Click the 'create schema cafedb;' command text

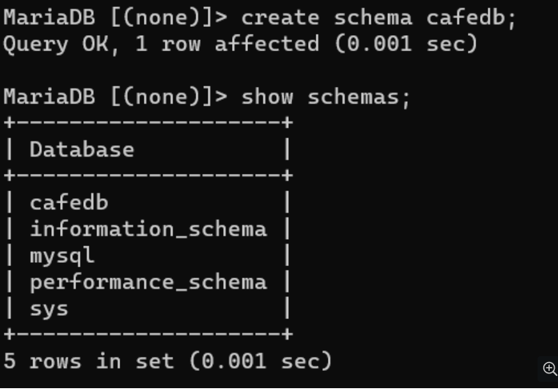[378, 17]
